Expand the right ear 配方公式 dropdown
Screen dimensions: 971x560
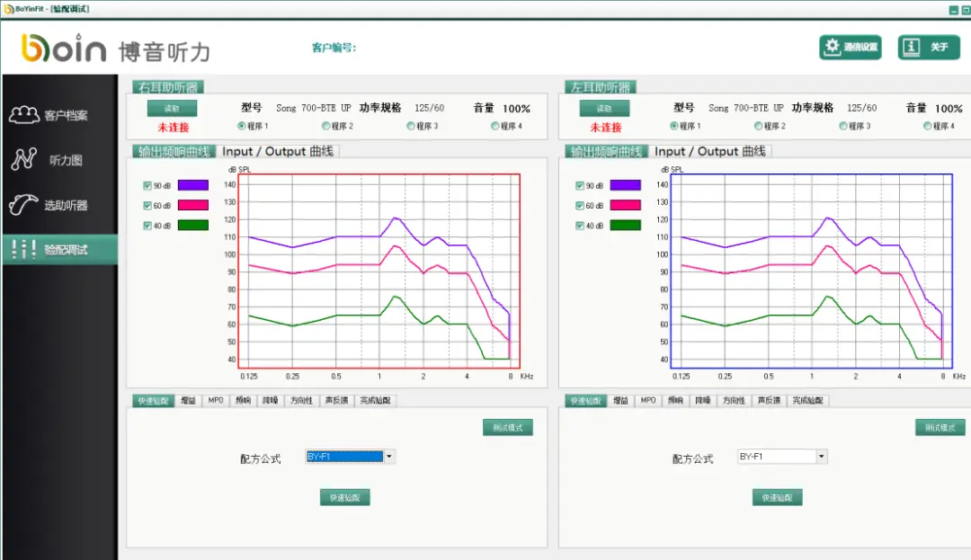tap(389, 457)
